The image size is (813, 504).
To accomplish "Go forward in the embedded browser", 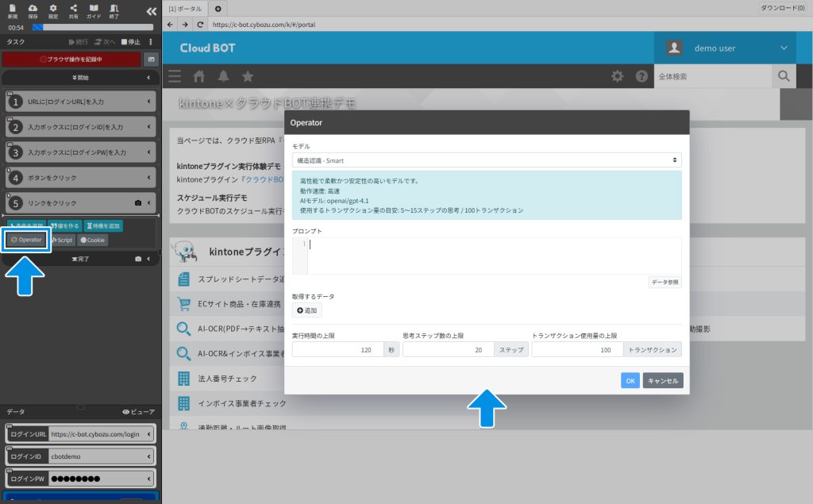I will tap(185, 25).
